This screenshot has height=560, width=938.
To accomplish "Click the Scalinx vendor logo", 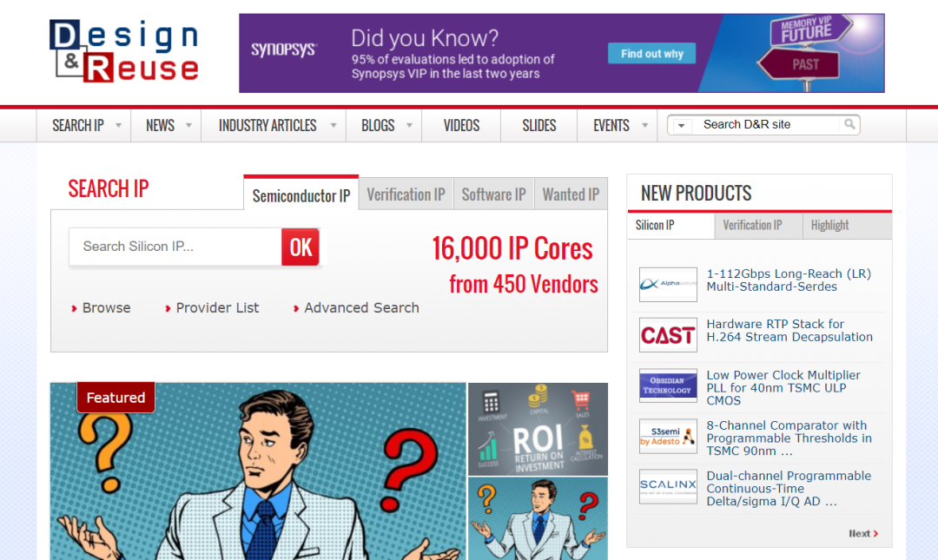I will (668, 486).
